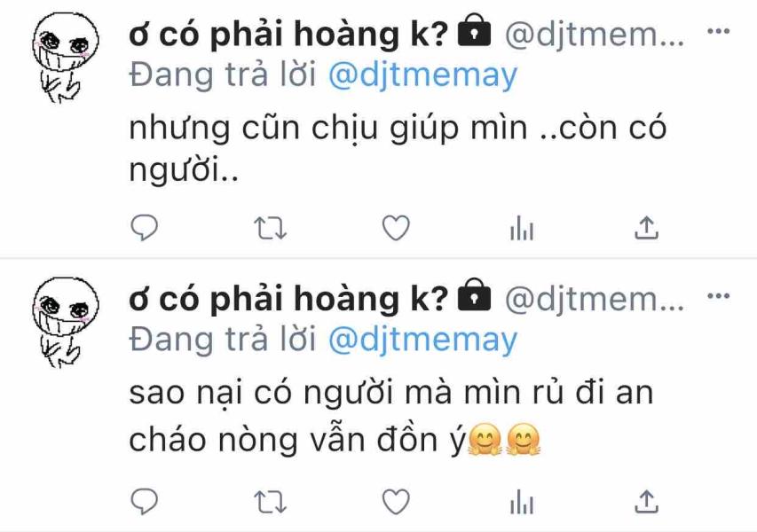Open more options on the first tweet
757x532 pixels.
point(718,31)
